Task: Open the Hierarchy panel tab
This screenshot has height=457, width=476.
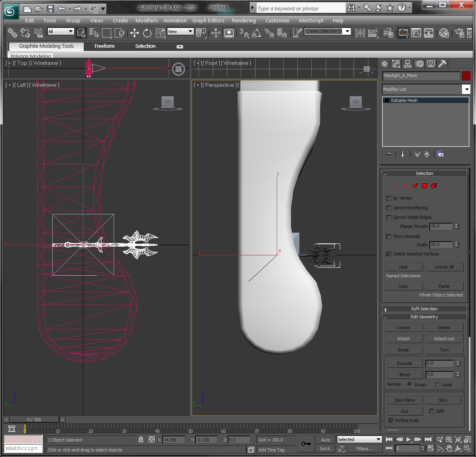Action: [x=407, y=64]
